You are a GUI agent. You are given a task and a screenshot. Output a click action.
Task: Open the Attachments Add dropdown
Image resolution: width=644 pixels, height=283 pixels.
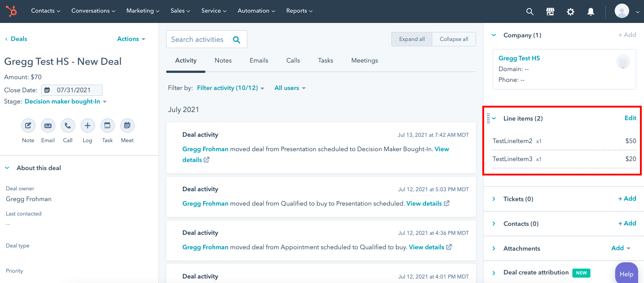621,248
